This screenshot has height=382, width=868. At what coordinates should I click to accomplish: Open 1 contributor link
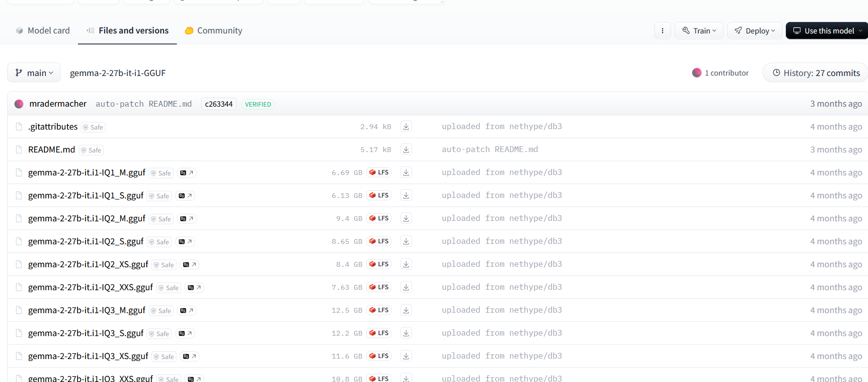click(x=720, y=73)
